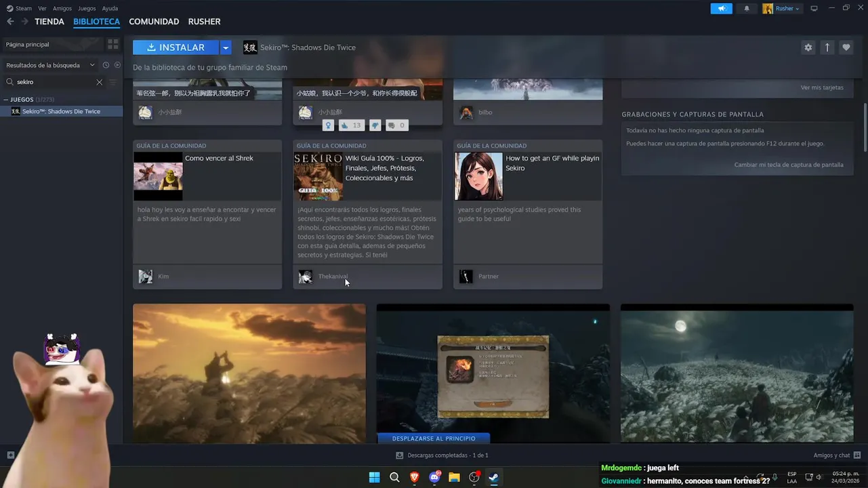868x488 pixels.
Task: Switch to the TIENDA tab
Action: pyautogui.click(x=49, y=22)
